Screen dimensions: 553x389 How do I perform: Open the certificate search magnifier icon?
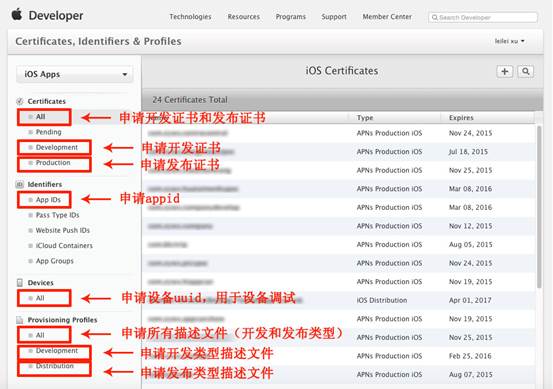coord(525,71)
